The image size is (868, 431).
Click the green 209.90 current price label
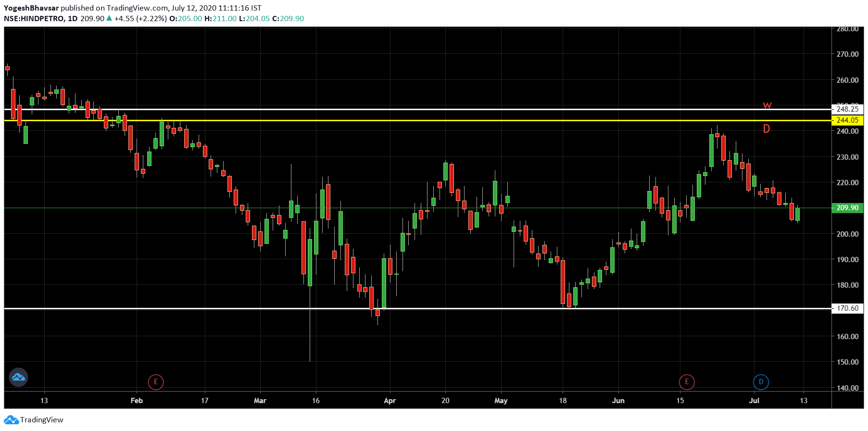pyautogui.click(x=847, y=208)
